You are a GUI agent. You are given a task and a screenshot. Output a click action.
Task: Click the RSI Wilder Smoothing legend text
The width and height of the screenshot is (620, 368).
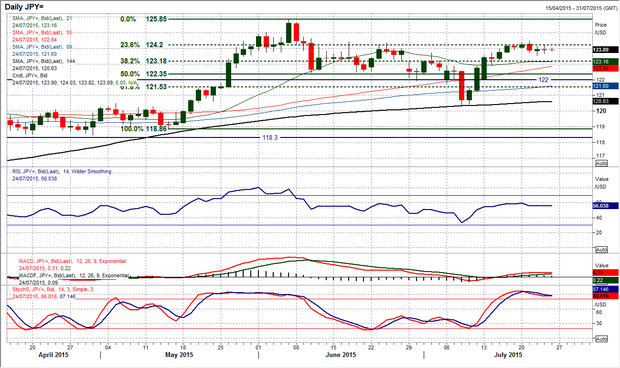(x=62, y=172)
